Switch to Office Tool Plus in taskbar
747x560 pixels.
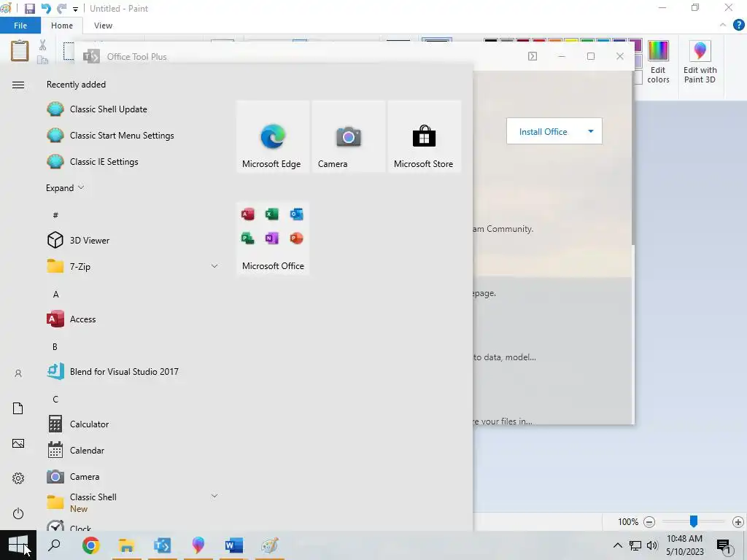pos(162,545)
